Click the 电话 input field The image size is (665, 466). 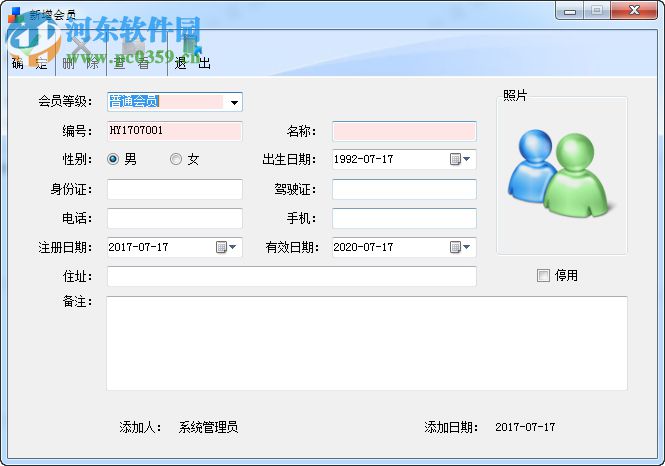click(x=175, y=218)
